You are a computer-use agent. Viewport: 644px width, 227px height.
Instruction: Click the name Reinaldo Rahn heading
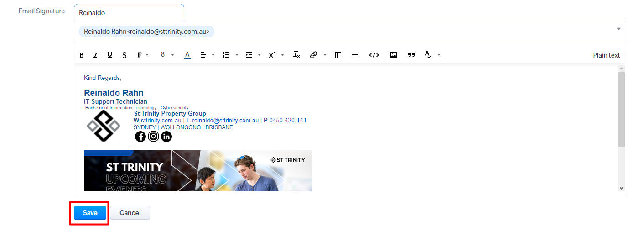(x=114, y=93)
